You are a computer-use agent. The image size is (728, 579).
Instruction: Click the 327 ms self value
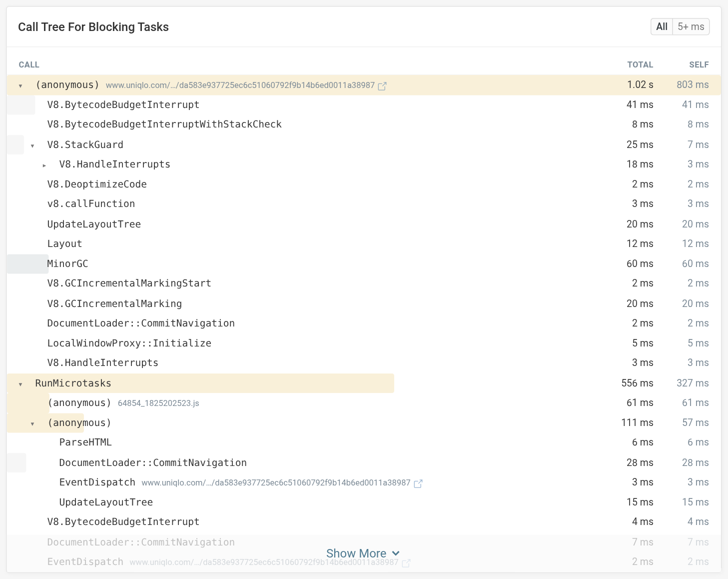[693, 383]
